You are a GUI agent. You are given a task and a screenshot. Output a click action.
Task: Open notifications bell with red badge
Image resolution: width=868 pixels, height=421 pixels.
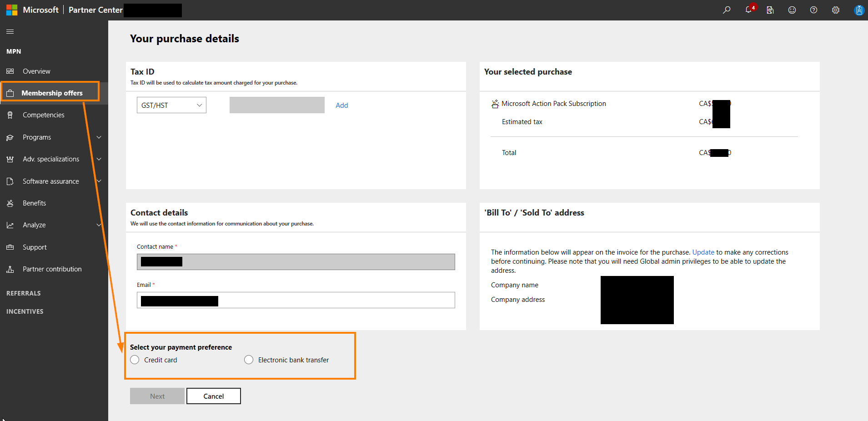[x=750, y=9]
